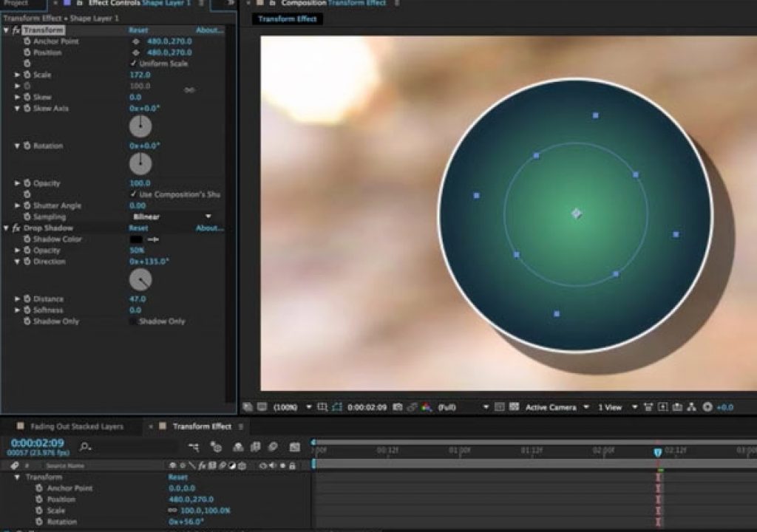Expand the Skew property
Viewport: 757px width, 532px height.
click(x=18, y=97)
